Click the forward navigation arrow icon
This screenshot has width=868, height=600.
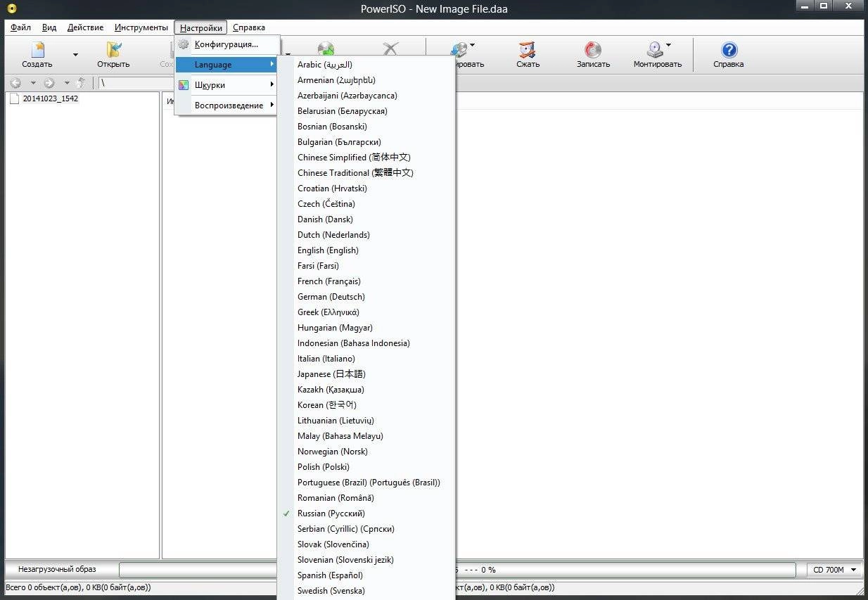pyautogui.click(x=49, y=83)
